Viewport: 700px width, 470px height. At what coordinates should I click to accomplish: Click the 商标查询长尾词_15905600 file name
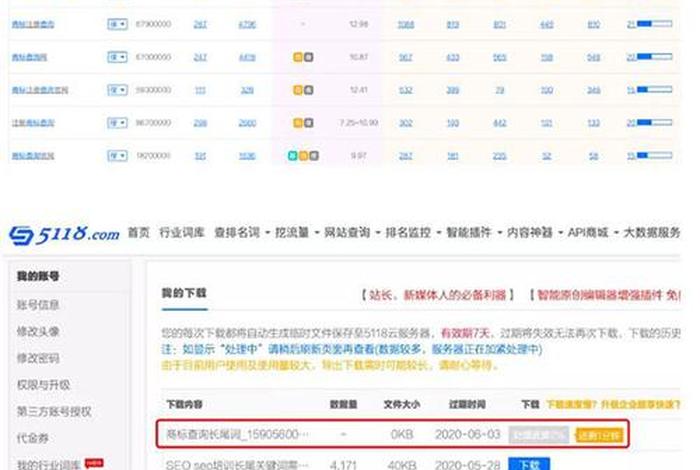[237, 434]
